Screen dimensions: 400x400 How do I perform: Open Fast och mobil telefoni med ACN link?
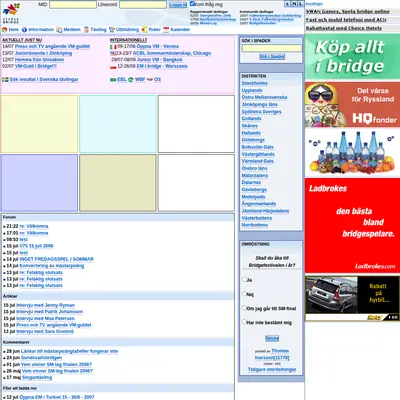coord(346,20)
